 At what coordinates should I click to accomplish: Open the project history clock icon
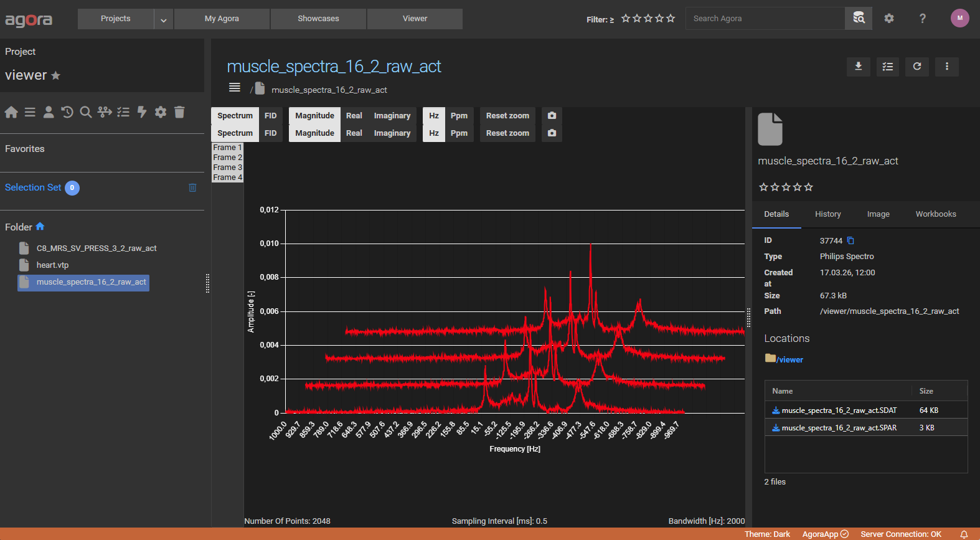coord(67,112)
